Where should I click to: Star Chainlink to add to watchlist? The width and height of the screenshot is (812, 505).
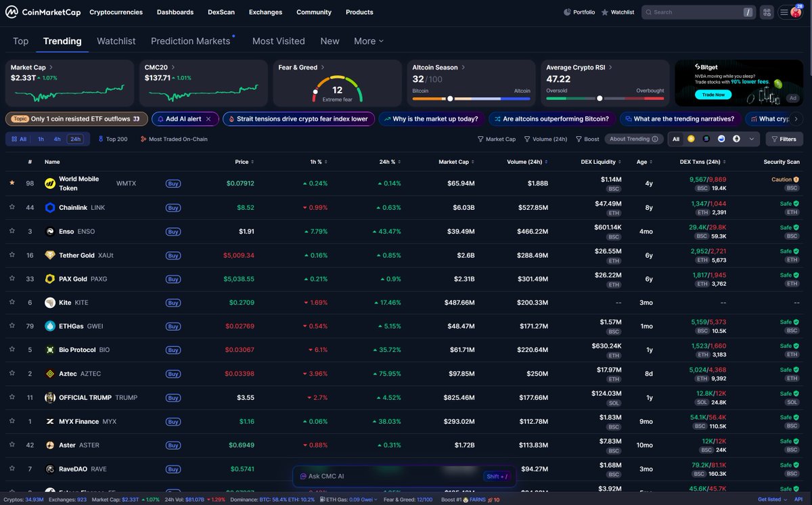pyautogui.click(x=12, y=207)
